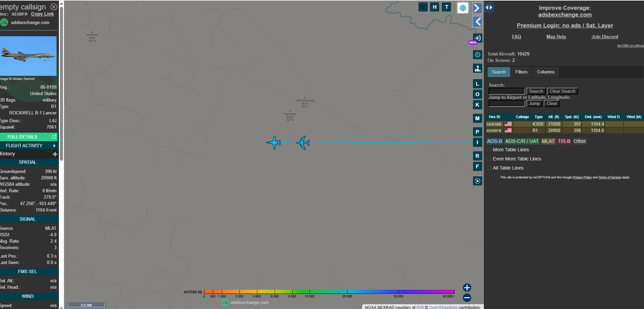Screen dimensions: 644x309
Task: Click Clear Search button
Action: pyautogui.click(x=562, y=91)
